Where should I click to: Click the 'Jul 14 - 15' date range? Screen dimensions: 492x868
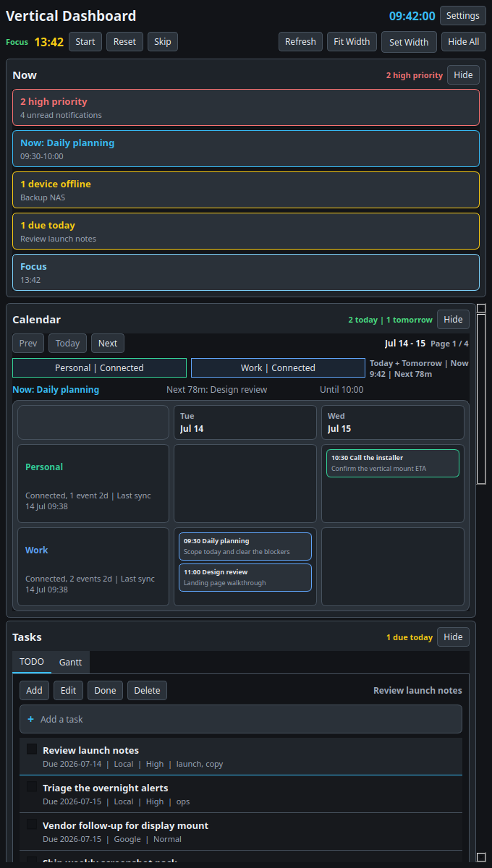click(405, 344)
